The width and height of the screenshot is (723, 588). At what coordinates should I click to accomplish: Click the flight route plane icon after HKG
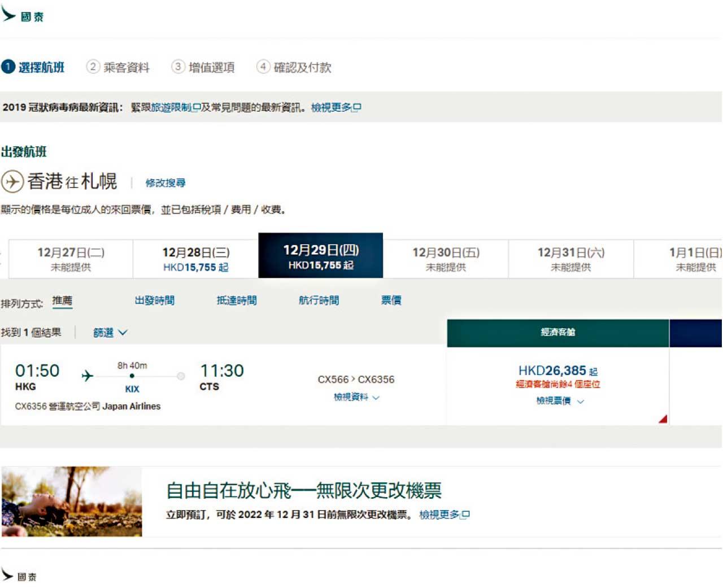click(x=88, y=376)
